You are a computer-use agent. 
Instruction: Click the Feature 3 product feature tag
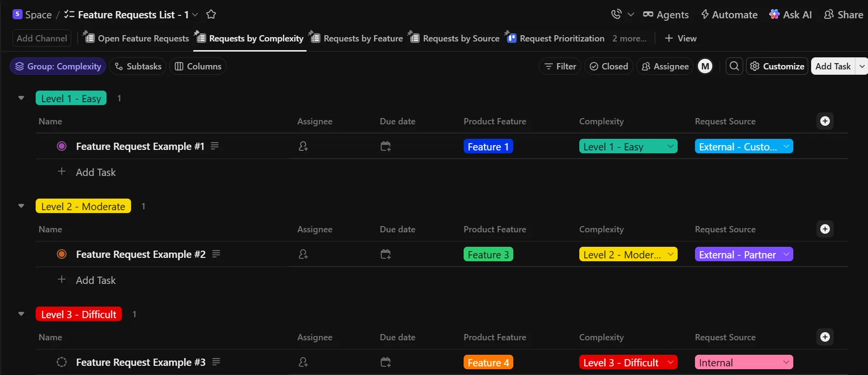[488, 254]
